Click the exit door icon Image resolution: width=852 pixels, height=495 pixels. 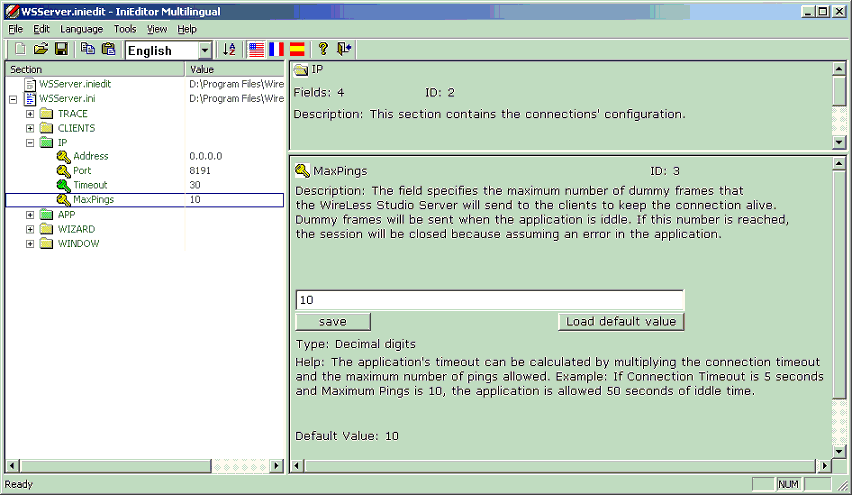point(344,49)
